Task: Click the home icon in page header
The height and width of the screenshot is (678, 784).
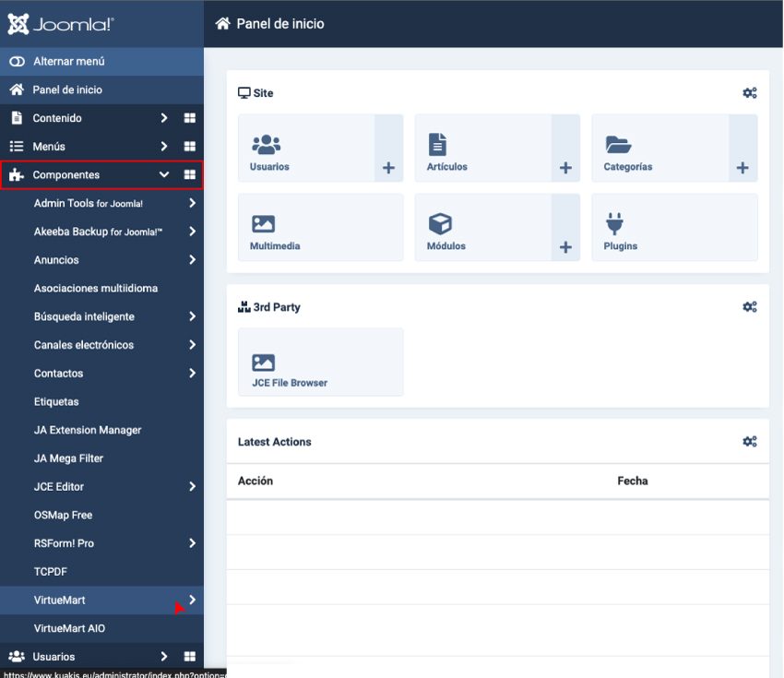Action: click(223, 23)
